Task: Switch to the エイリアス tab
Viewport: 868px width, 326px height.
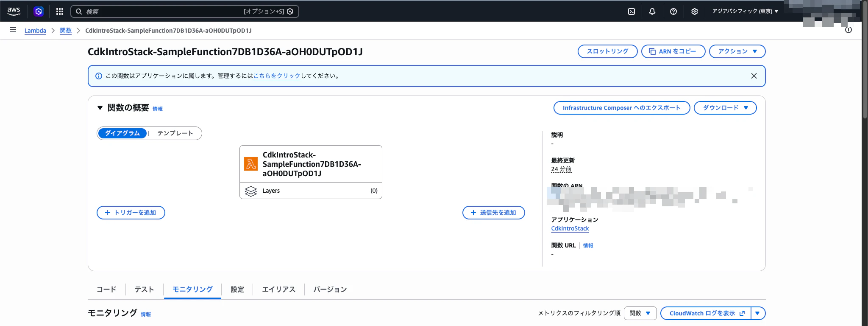Action: [x=278, y=289]
